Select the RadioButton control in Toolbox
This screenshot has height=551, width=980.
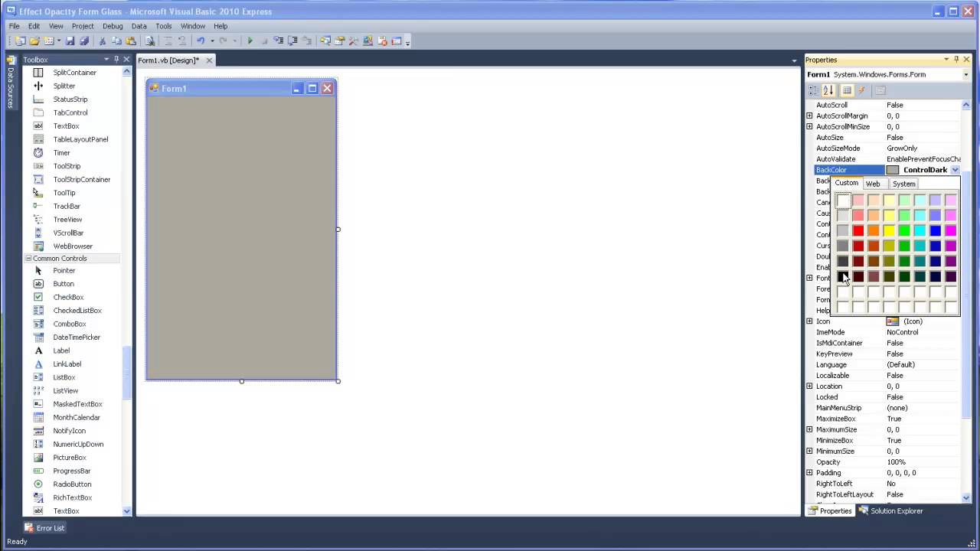[x=72, y=484]
